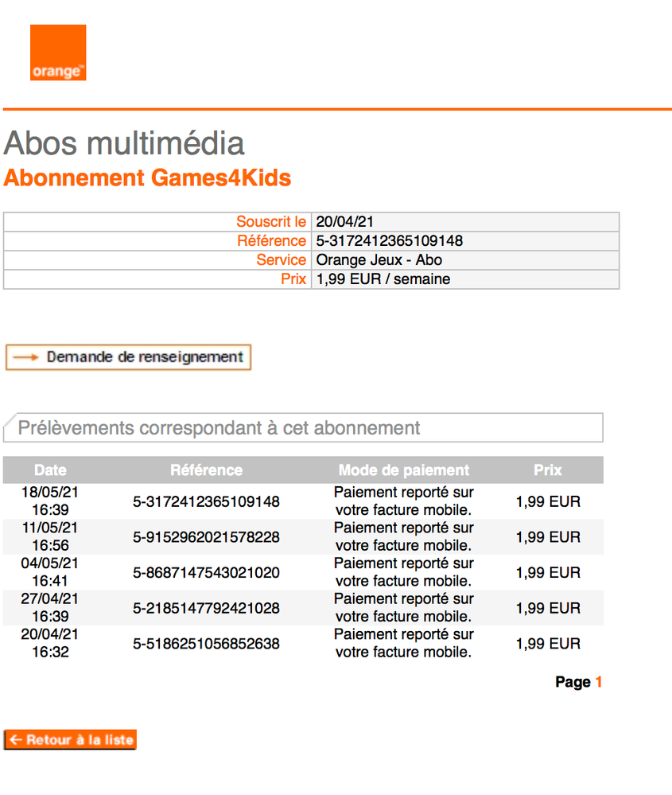
Task: Click the Abonnement Games4Kids heading
Action: 147,177
